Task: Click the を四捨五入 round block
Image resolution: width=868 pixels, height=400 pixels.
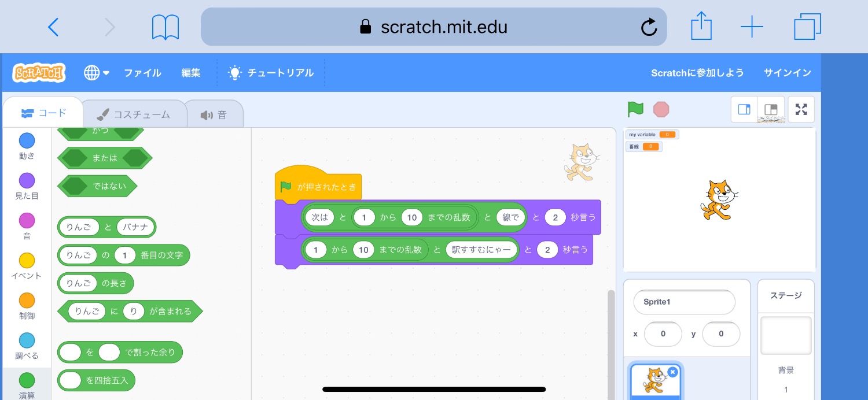Action: [96, 380]
